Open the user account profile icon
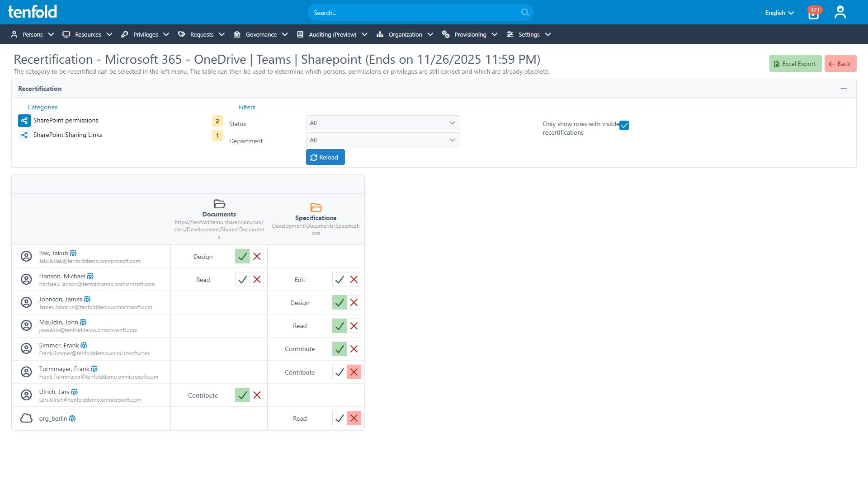Image resolution: width=868 pixels, height=488 pixels. pos(840,12)
